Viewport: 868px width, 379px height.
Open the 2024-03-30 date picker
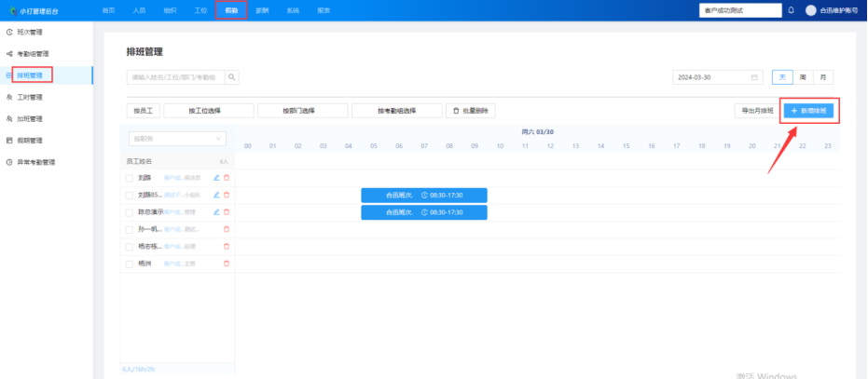[x=718, y=77]
